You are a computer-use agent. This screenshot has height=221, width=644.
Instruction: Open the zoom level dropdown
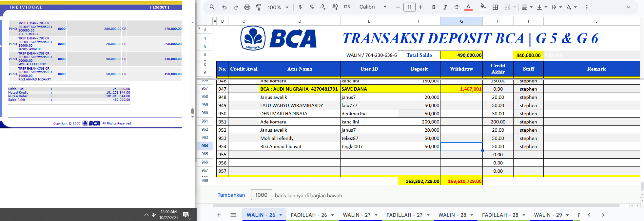point(278,7)
